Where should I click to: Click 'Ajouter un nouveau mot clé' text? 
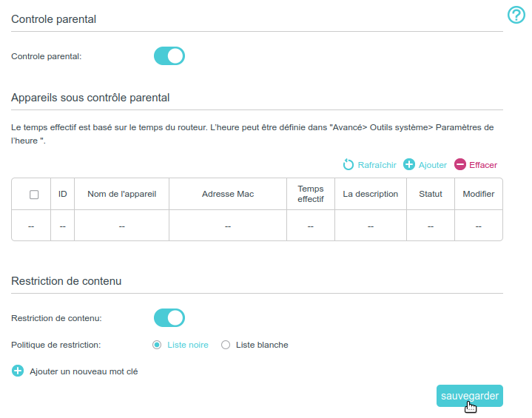84,371
